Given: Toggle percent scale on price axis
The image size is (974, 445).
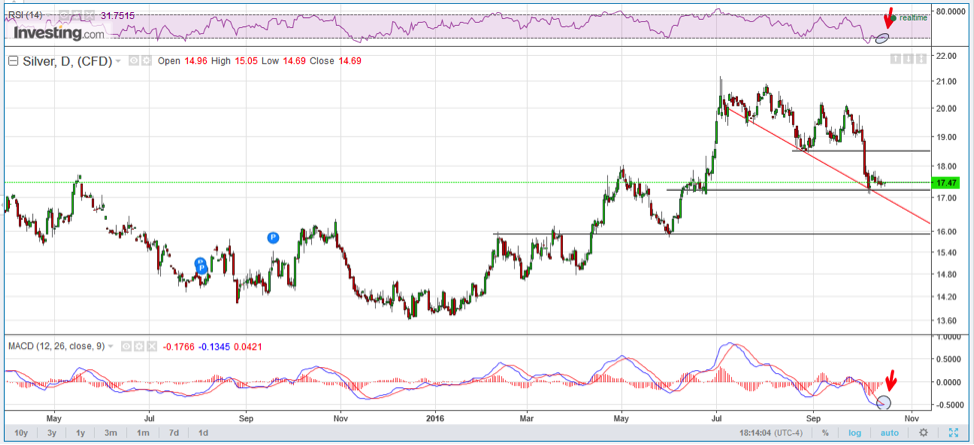Looking at the screenshot, I should [825, 433].
